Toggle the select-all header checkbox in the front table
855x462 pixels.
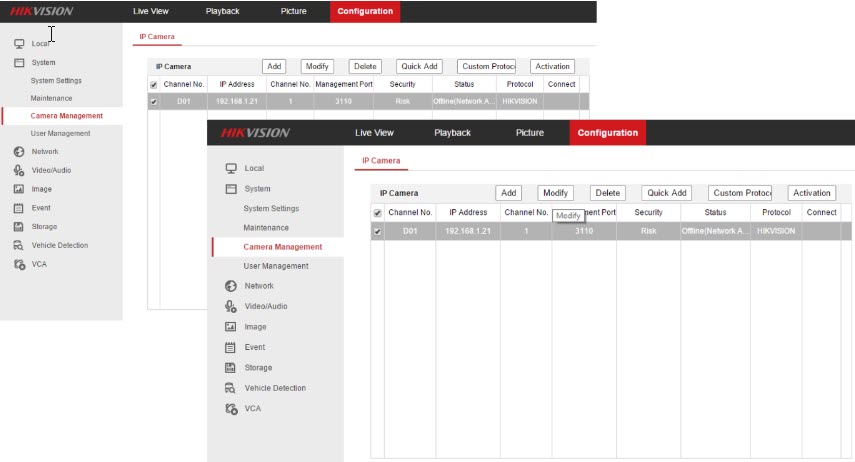[x=377, y=213]
